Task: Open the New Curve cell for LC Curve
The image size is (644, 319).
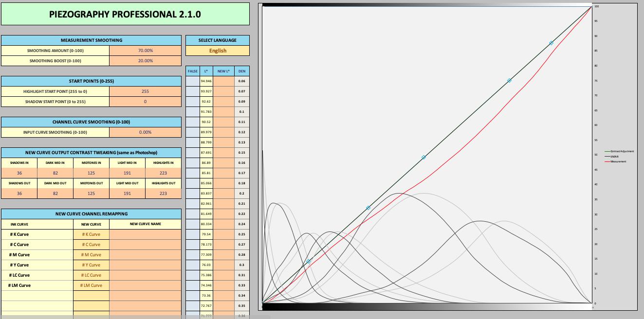Action: 92,275
